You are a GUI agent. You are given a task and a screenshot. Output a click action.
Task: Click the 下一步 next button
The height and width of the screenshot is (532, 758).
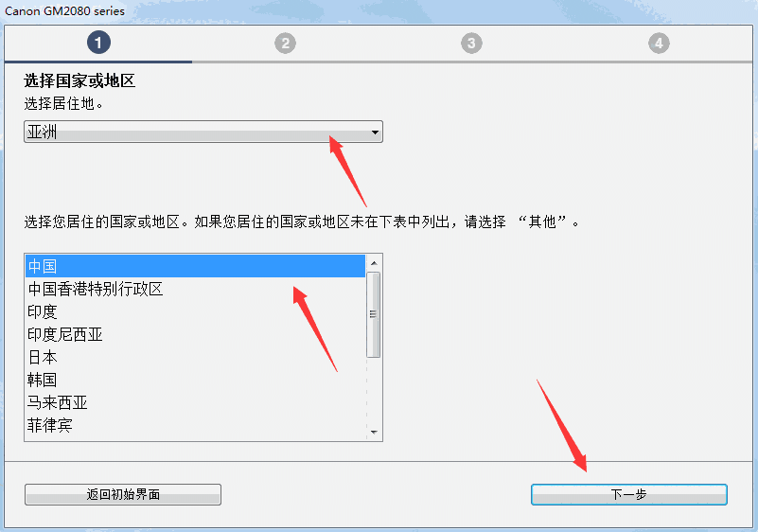[x=629, y=494]
